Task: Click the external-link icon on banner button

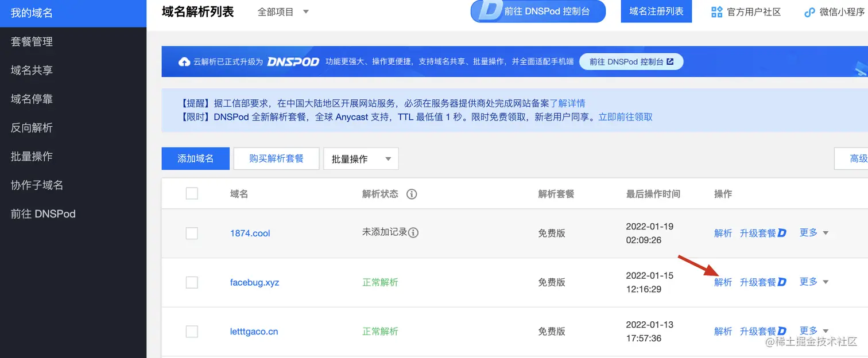Action: [670, 61]
